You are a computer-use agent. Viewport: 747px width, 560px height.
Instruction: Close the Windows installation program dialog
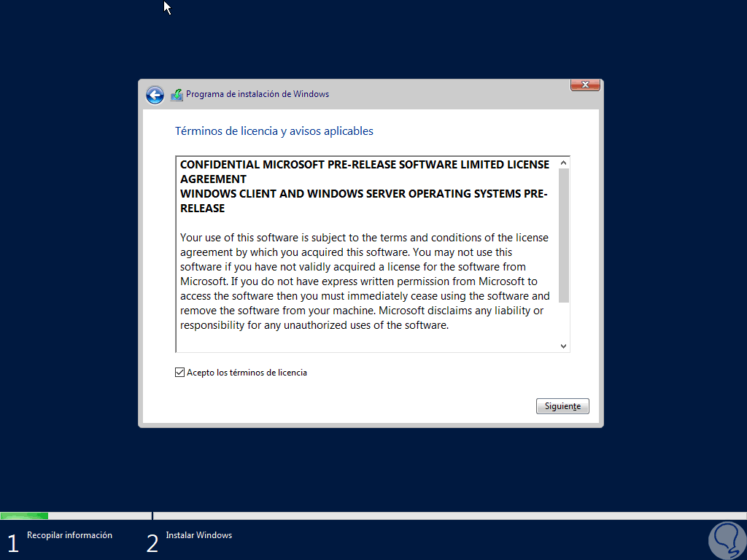(585, 85)
